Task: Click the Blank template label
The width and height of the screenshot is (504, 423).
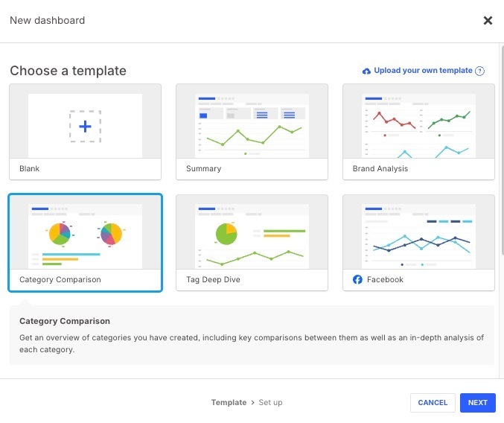Action: point(29,168)
